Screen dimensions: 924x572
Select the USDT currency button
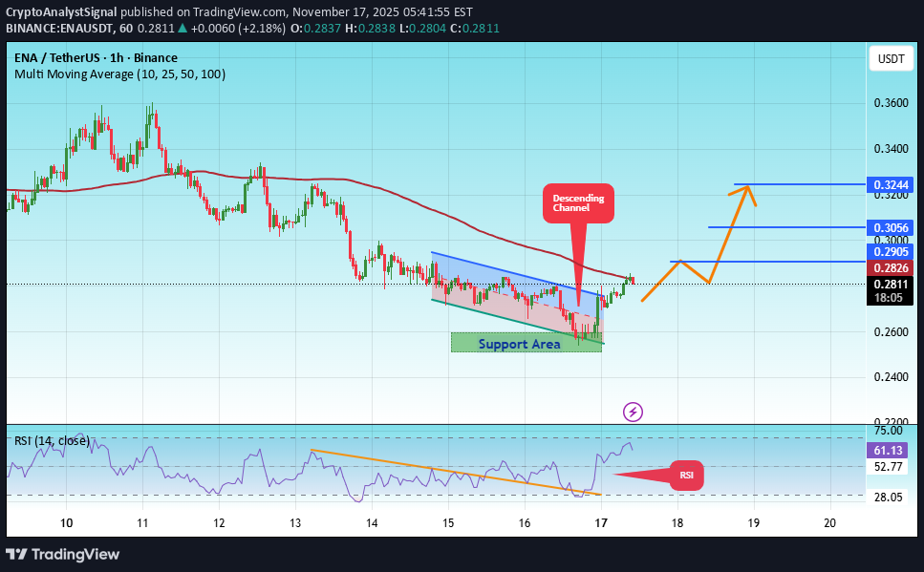(891, 59)
